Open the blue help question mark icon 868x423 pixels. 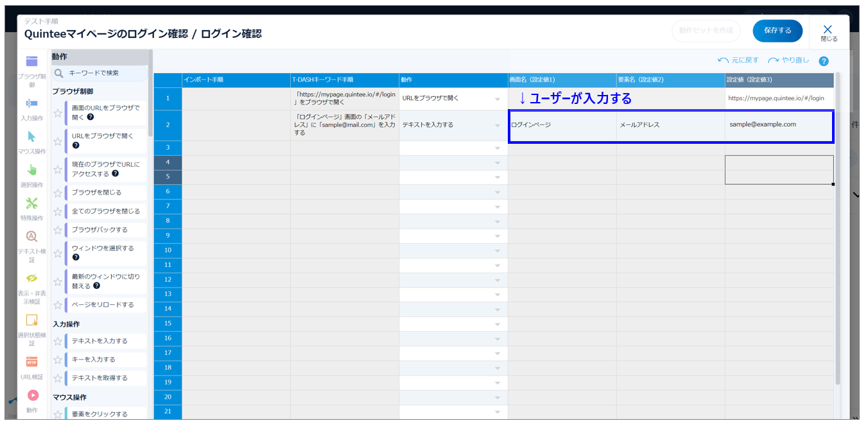(824, 61)
